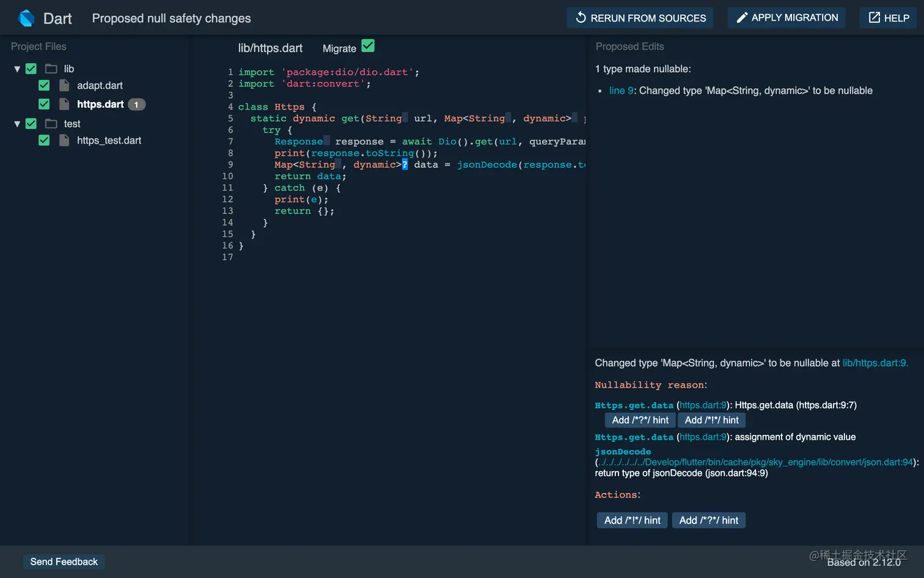
Task: Click the 'Proposed null safety changes' title
Action: (x=171, y=18)
